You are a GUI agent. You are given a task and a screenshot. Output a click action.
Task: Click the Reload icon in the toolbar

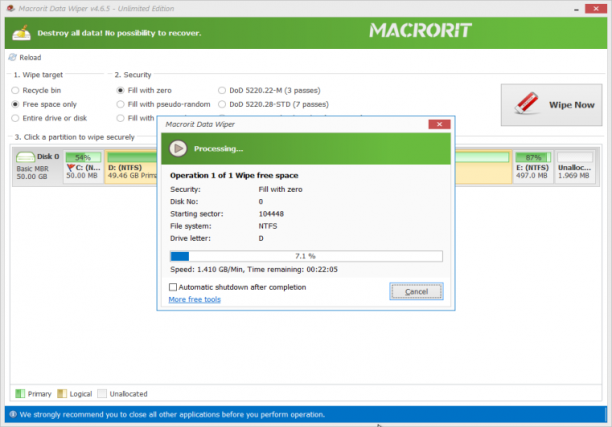click(x=12, y=57)
